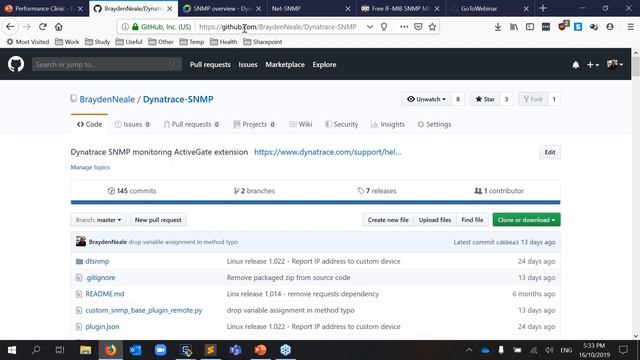Switch to Net-SNMP browser tab
The width and height of the screenshot is (640, 360).
point(311,9)
